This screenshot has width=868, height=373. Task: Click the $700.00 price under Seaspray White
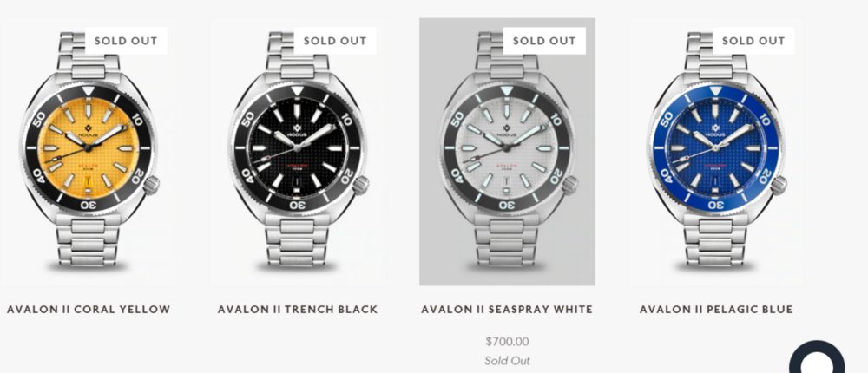tap(507, 342)
